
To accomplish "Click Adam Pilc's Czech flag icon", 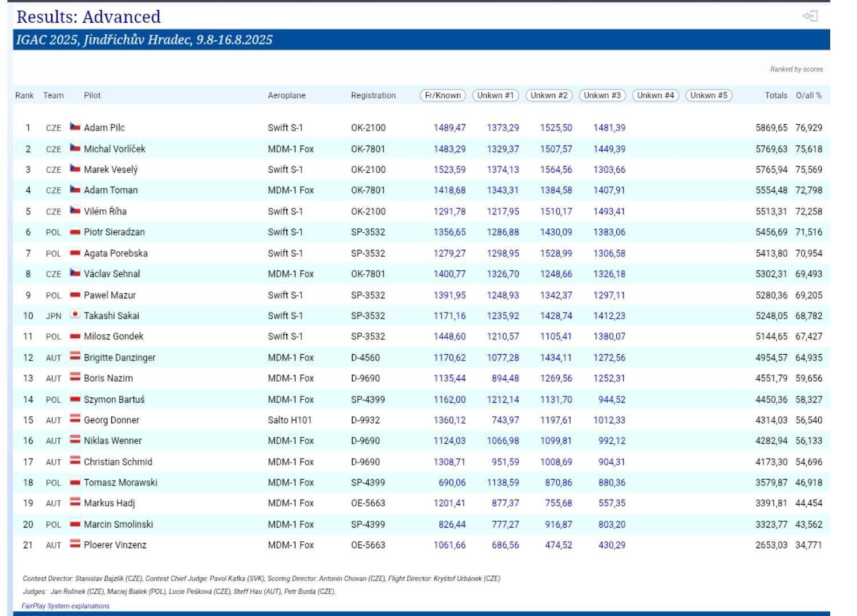I will click(x=75, y=127).
